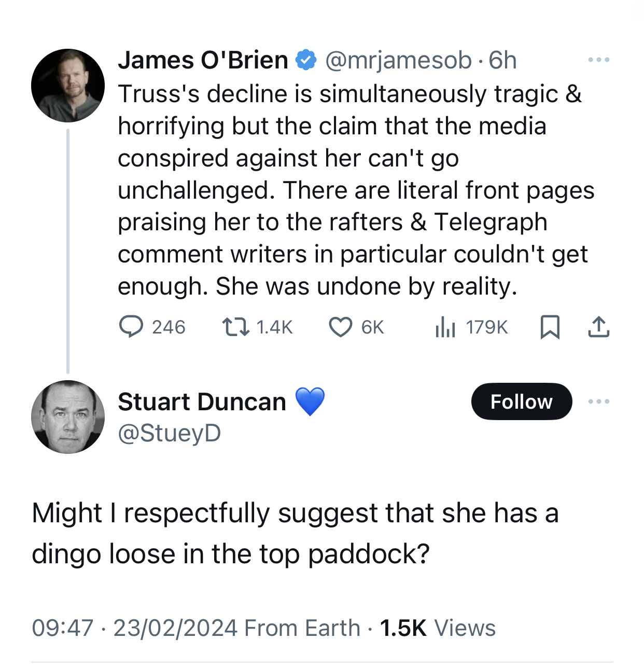Open James O'Brien's profile picture
Image resolution: width=644 pixels, height=667 pixels.
click(68, 86)
